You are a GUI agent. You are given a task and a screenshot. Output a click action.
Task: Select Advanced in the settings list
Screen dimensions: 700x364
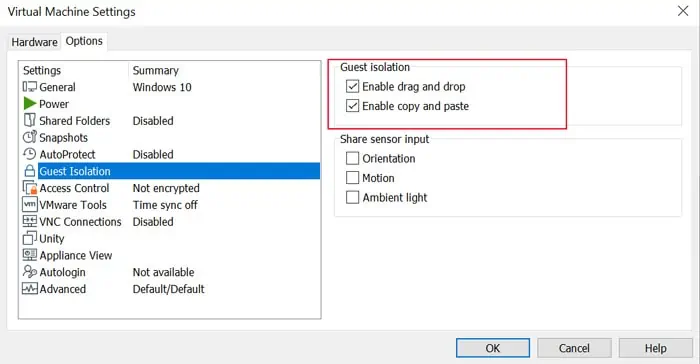(x=62, y=289)
